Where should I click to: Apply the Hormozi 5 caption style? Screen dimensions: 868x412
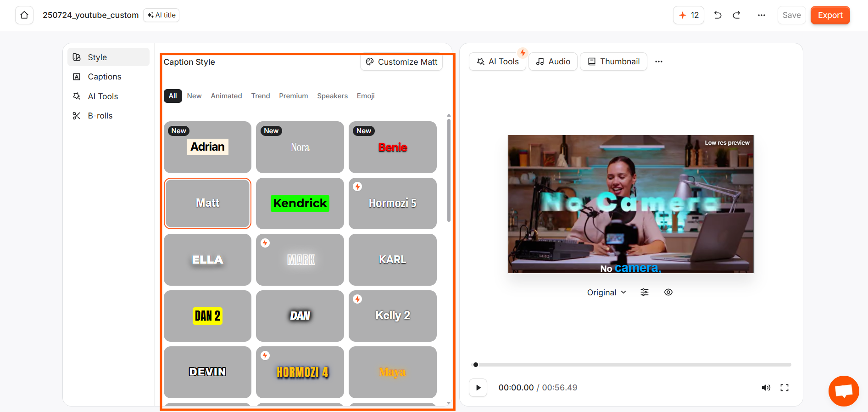393,203
